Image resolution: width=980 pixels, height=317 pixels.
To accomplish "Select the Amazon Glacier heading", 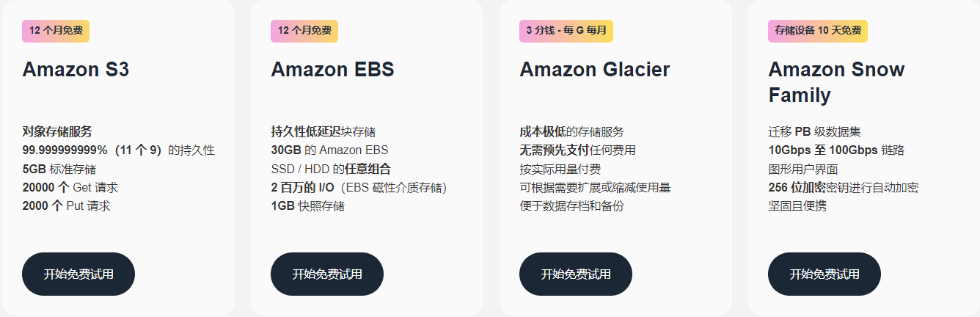I will coord(595,70).
